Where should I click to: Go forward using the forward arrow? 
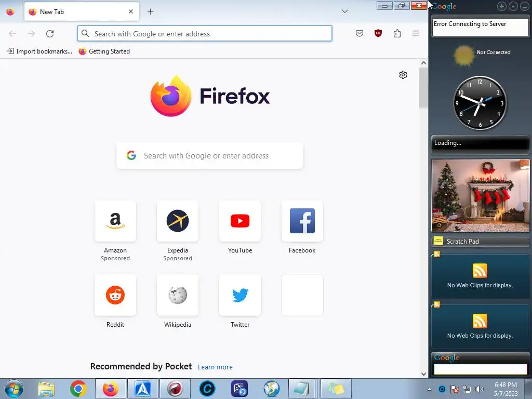point(31,34)
